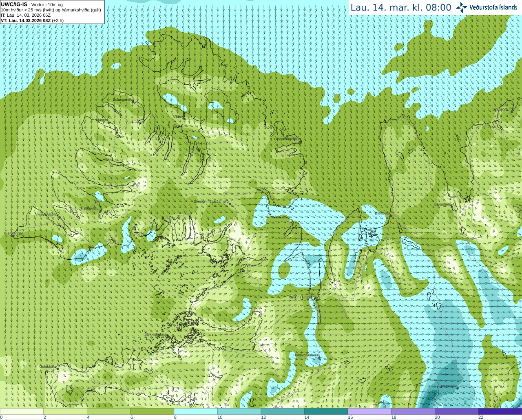Click the Bergstaðir station label
Viewport: 522px width, 420px height.
[442, 204]
